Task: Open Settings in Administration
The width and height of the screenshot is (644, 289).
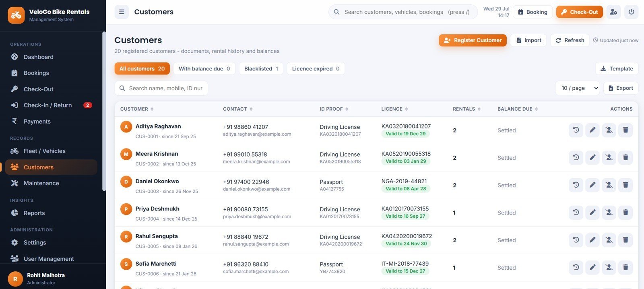Action: 51,243
